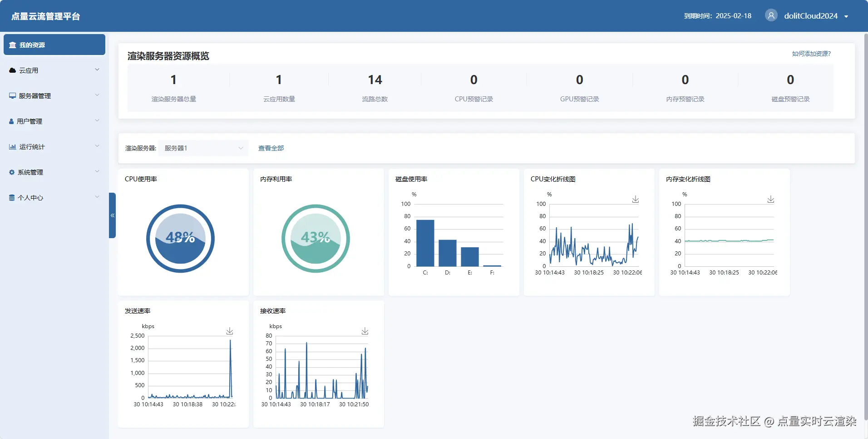Download the CPU变化折线图 chart image
This screenshot has height=439, width=868.
tap(636, 200)
